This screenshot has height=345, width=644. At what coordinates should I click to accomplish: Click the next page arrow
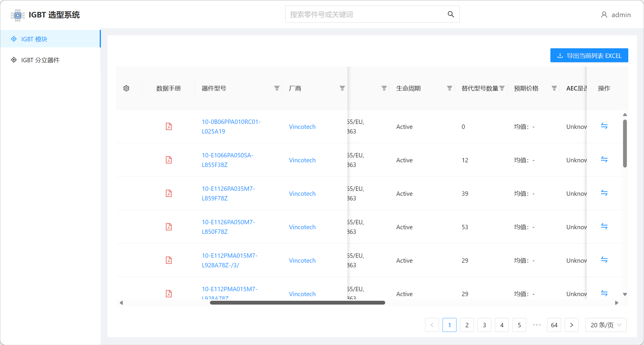[x=571, y=325]
